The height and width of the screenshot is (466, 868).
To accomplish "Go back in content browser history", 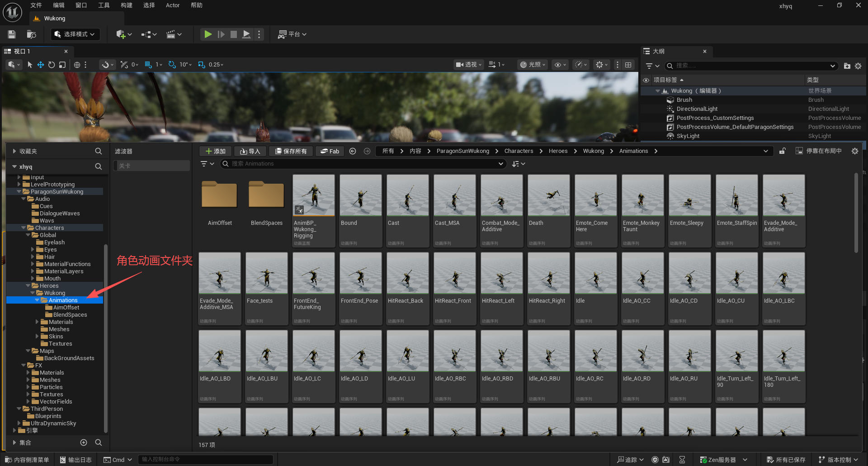I will [353, 151].
